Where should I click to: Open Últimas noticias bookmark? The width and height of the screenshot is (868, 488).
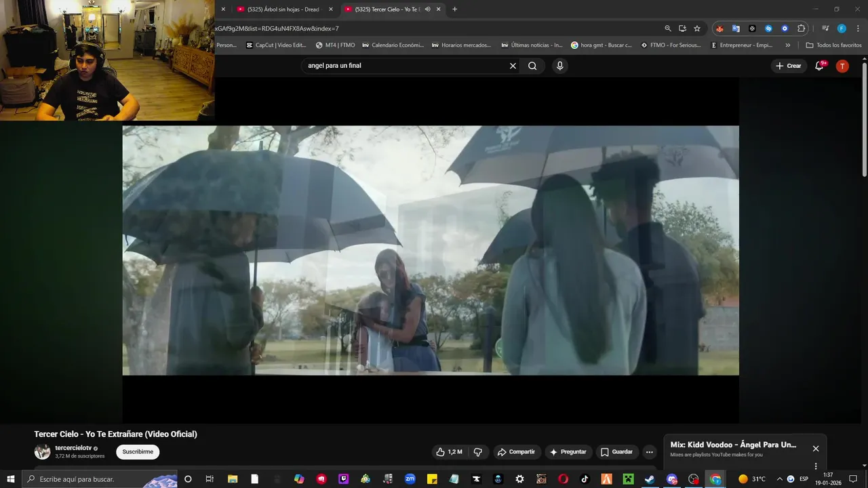click(x=532, y=45)
